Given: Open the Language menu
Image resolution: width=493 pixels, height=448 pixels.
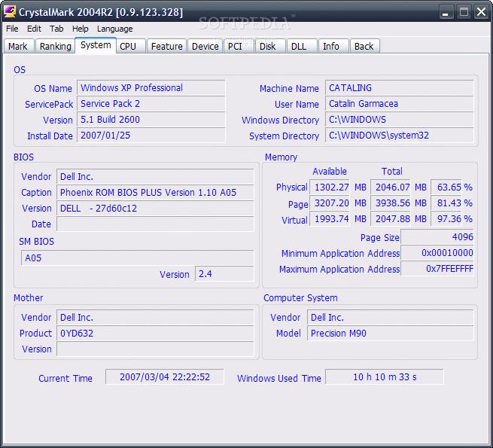Looking at the screenshot, I should tap(114, 29).
